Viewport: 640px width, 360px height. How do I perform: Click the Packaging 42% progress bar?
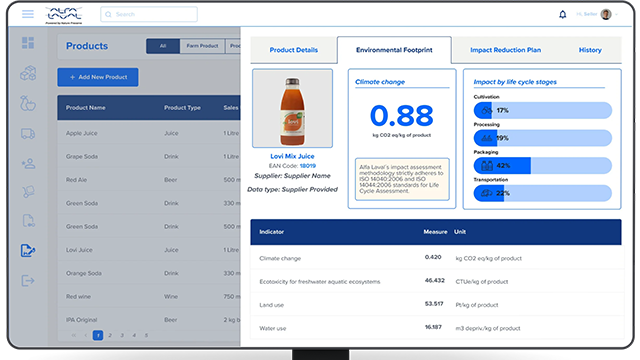(542, 166)
